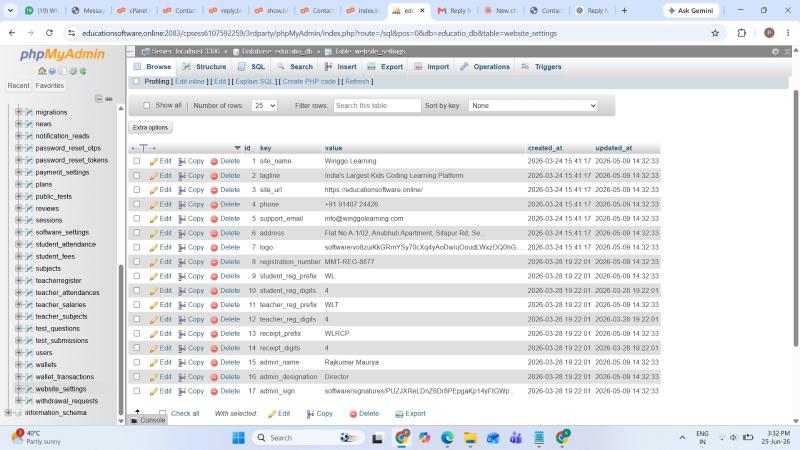Click page settings gear icon top right
This screenshot has width=800, height=450.
775,52
